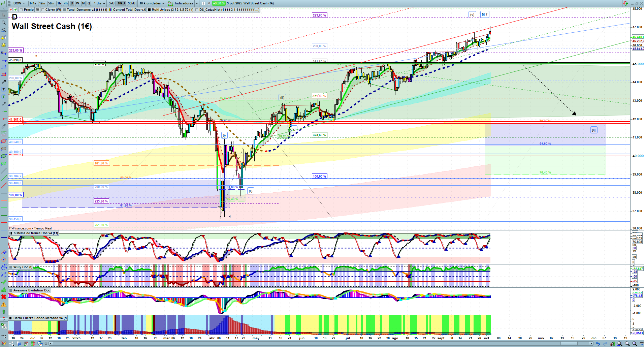
Task: Open the '1 día' timeframe dropdown
Action: coord(99,3)
